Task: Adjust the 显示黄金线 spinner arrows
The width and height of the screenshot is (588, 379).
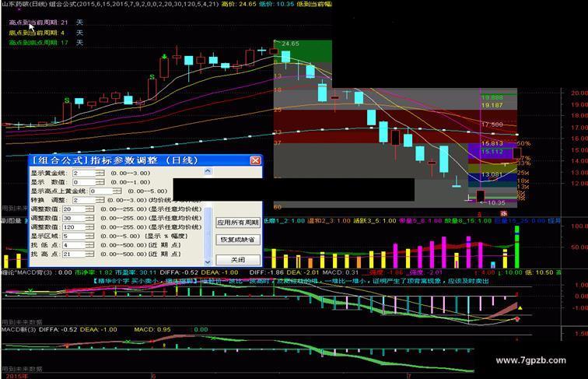Action: click(100, 173)
